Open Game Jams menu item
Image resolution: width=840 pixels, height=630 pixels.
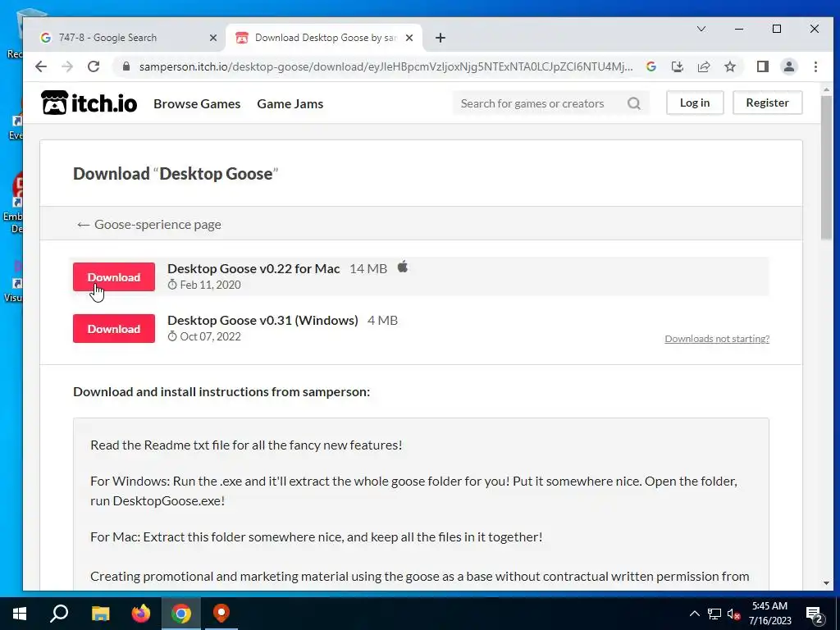click(290, 103)
